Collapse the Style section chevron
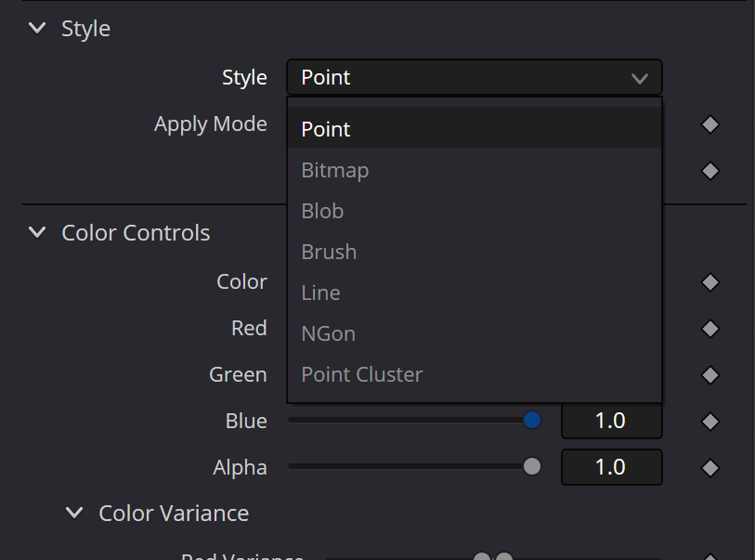Screen dimensions: 755x560 [x=37, y=28]
